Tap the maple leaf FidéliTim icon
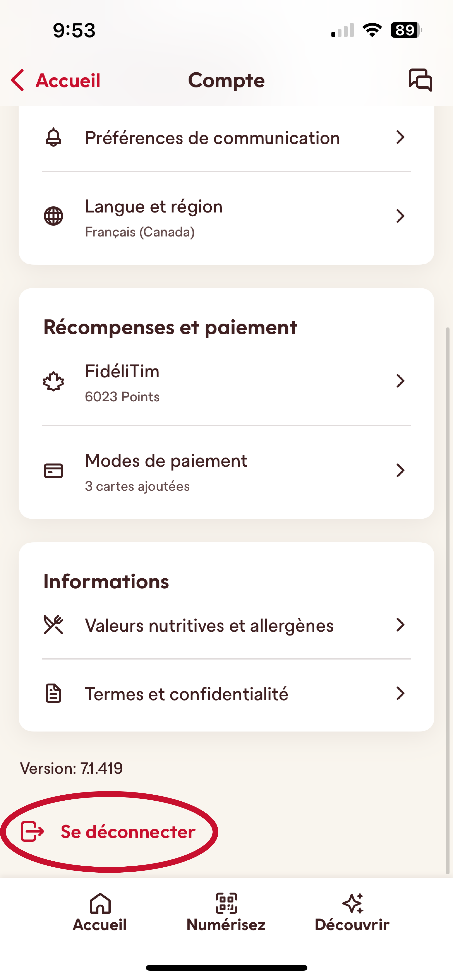 [53, 381]
